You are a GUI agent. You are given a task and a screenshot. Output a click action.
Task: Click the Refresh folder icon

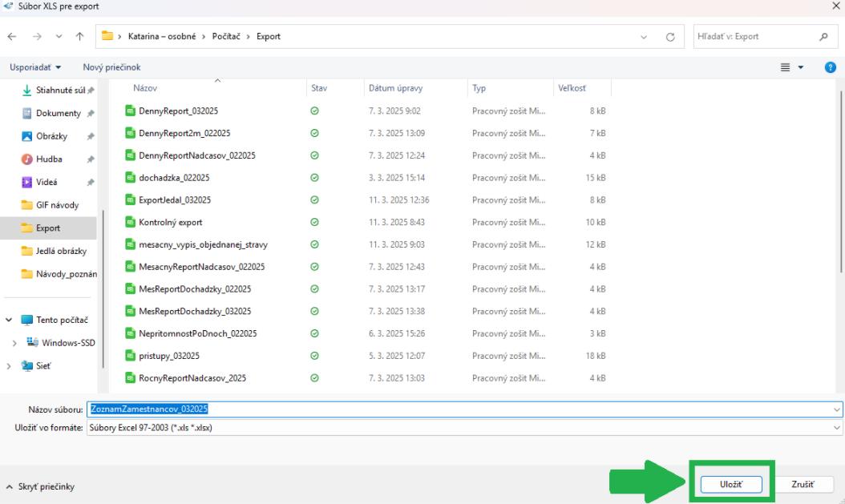pos(669,37)
